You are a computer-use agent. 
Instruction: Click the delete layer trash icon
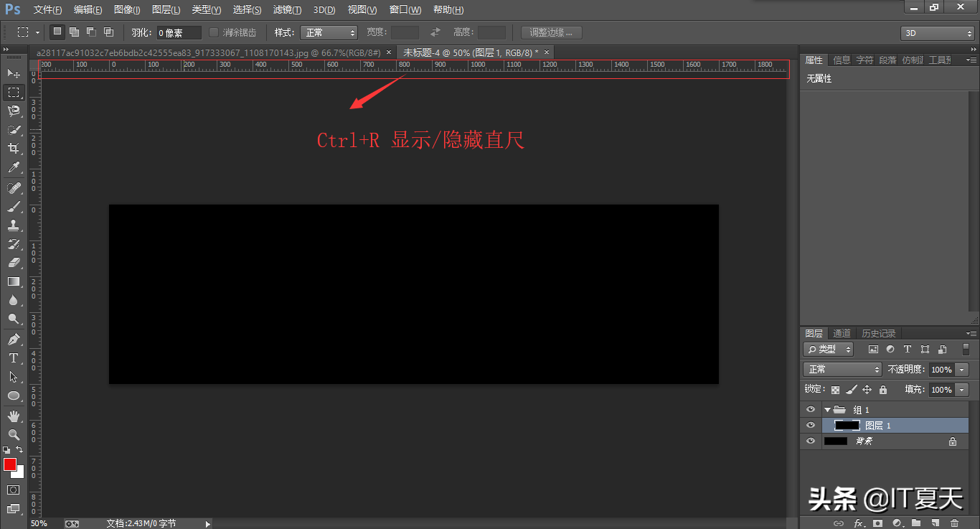954,523
